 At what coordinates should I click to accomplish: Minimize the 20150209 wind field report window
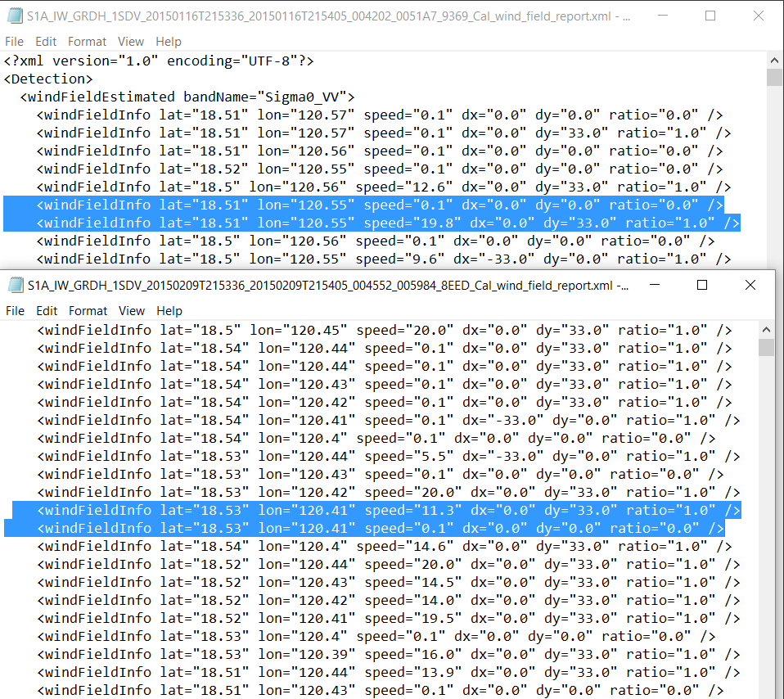click(655, 285)
